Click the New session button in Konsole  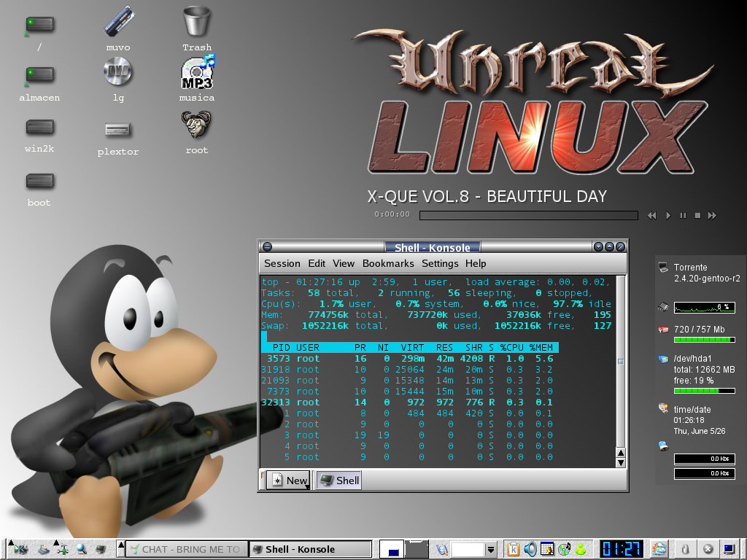(x=287, y=481)
